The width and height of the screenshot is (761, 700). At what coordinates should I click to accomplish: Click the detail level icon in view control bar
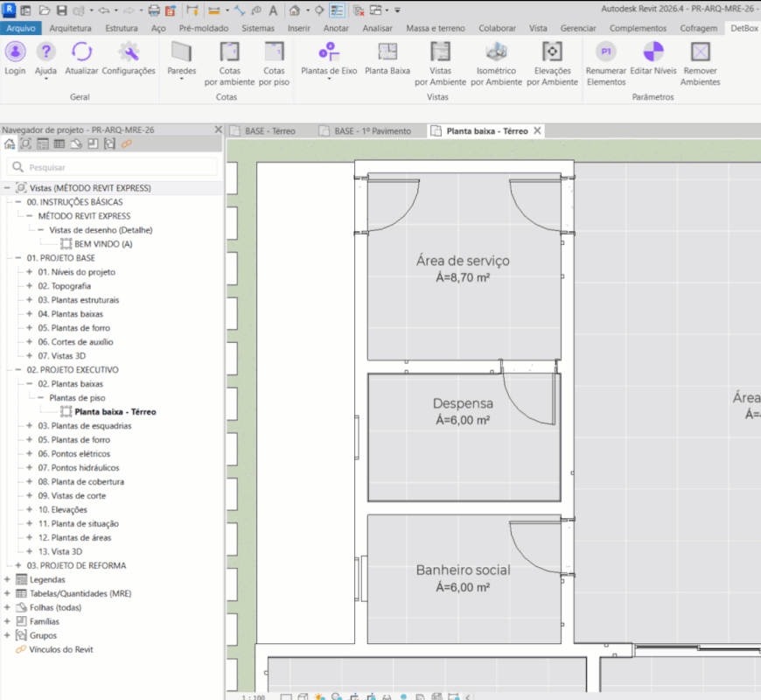286,697
